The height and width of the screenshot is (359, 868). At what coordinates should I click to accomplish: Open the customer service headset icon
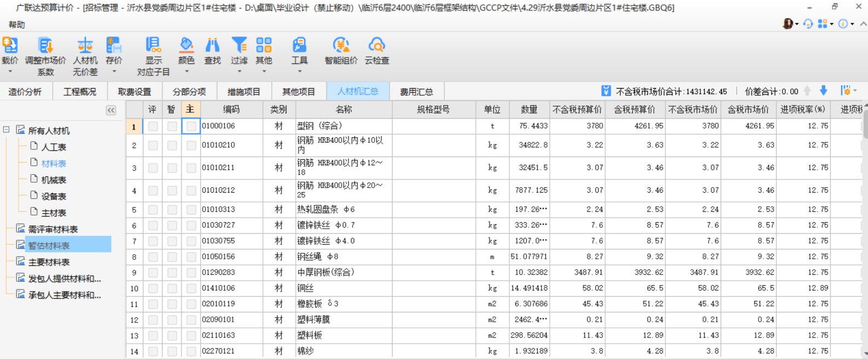pos(808,24)
